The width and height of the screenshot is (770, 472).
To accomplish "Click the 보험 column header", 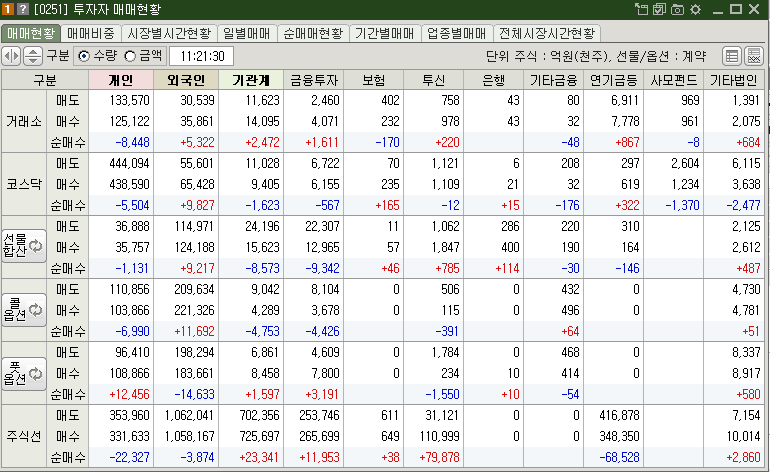I will point(374,80).
